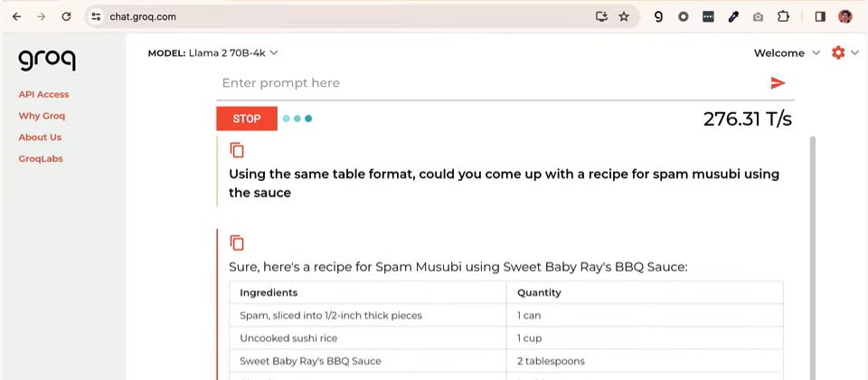Expand the Llama 2 70B-4k model dropdown

(x=213, y=53)
